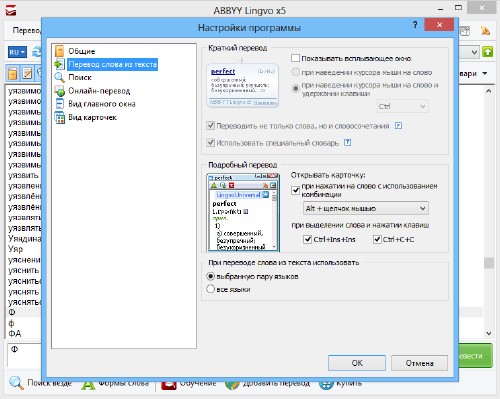This screenshot has height=399, width=500.
Task: Toggle the Ctrl+Ins+Ins checkbox
Action: 308,239
